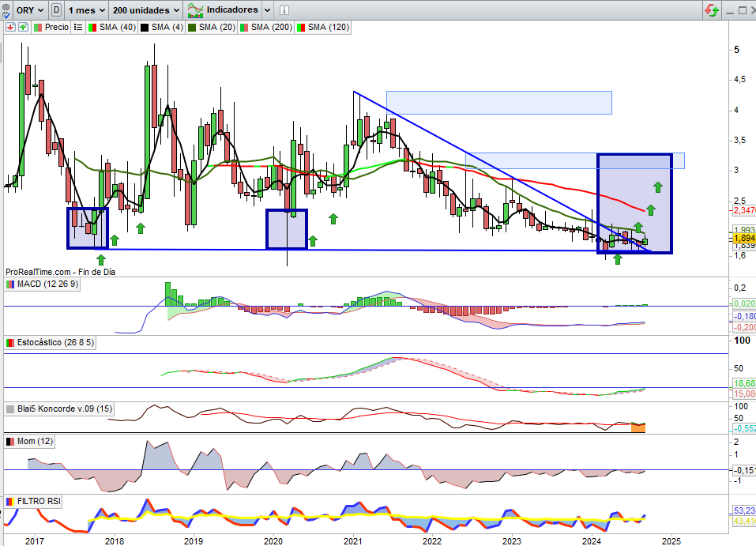Image resolution: width=756 pixels, height=546 pixels.
Task: Click the 18,68 stochastic value label
Action: 744,383
